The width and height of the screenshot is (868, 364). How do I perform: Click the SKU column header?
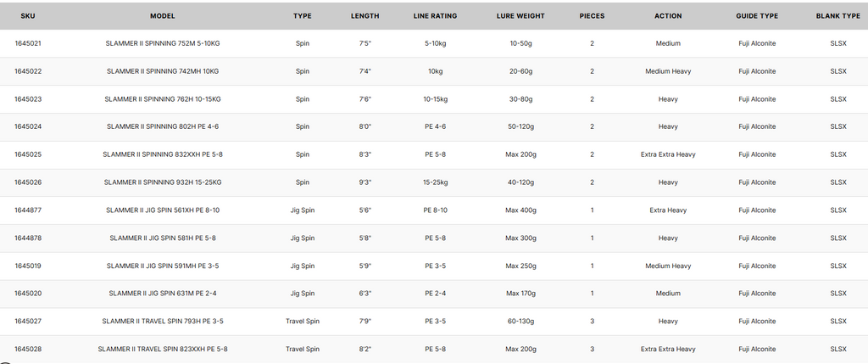pos(28,16)
